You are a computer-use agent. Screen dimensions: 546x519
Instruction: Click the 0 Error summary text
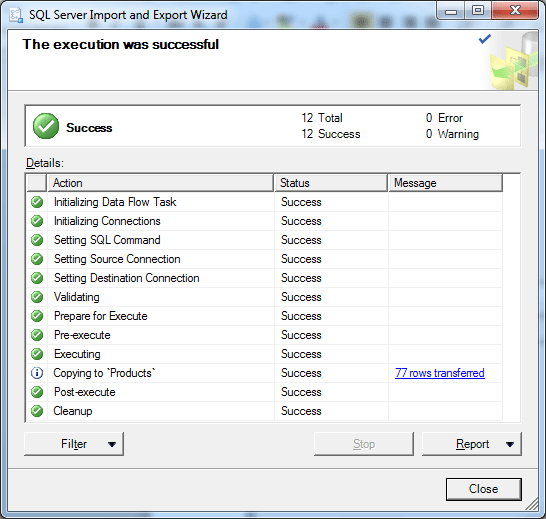pyautogui.click(x=444, y=118)
